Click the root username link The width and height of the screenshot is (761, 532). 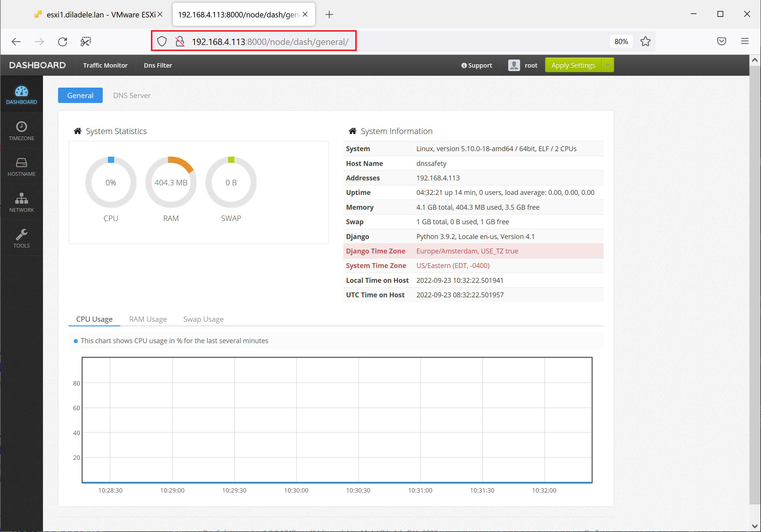tap(531, 65)
